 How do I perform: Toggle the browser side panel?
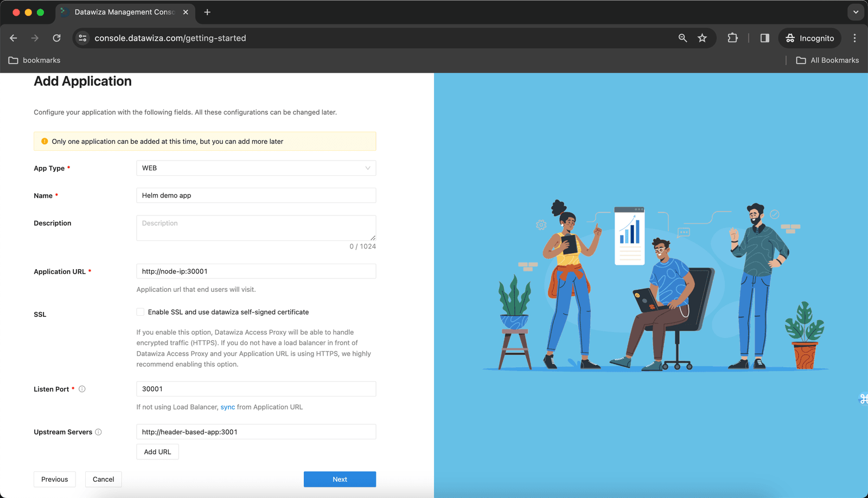(x=764, y=38)
